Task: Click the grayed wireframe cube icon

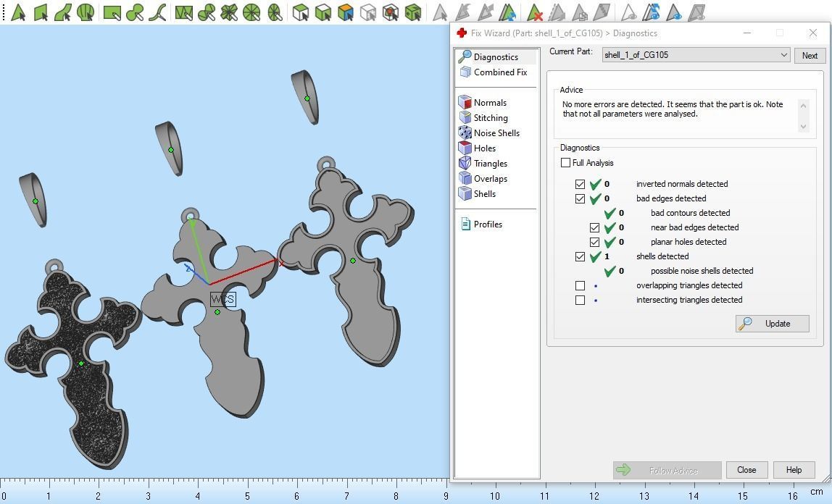Action: tap(367, 12)
